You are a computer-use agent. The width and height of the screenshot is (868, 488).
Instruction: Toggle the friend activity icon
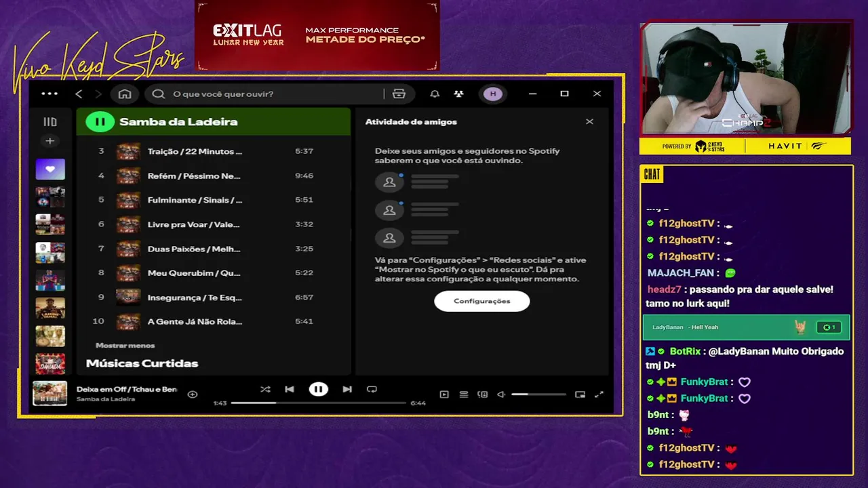click(x=459, y=94)
